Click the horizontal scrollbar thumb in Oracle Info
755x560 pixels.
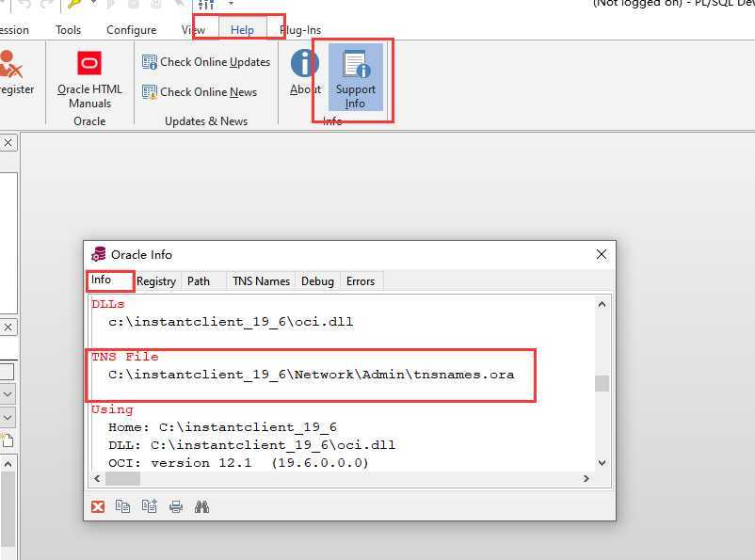122,479
